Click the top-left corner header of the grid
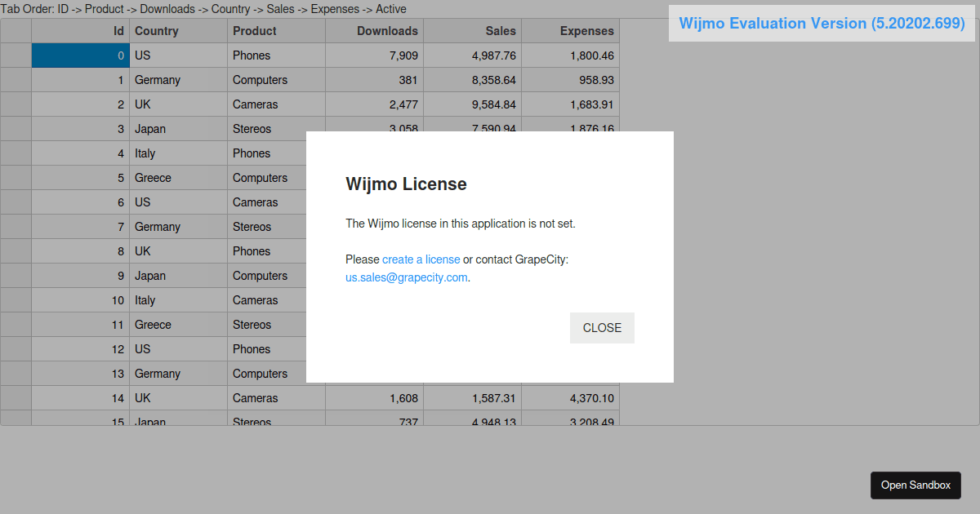 16,30
